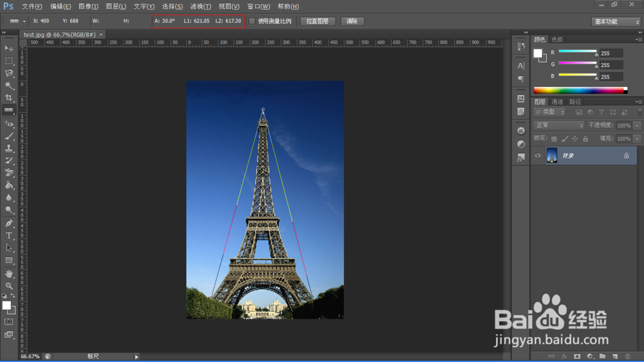Toggle Quick Mask mode

[x=8, y=321]
